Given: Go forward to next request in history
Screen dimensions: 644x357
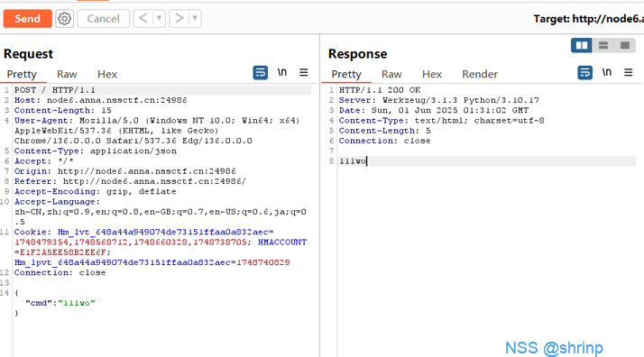Looking at the screenshot, I should [x=179, y=18].
